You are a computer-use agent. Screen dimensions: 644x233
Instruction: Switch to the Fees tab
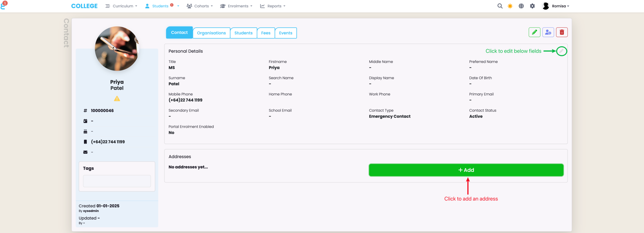point(266,33)
